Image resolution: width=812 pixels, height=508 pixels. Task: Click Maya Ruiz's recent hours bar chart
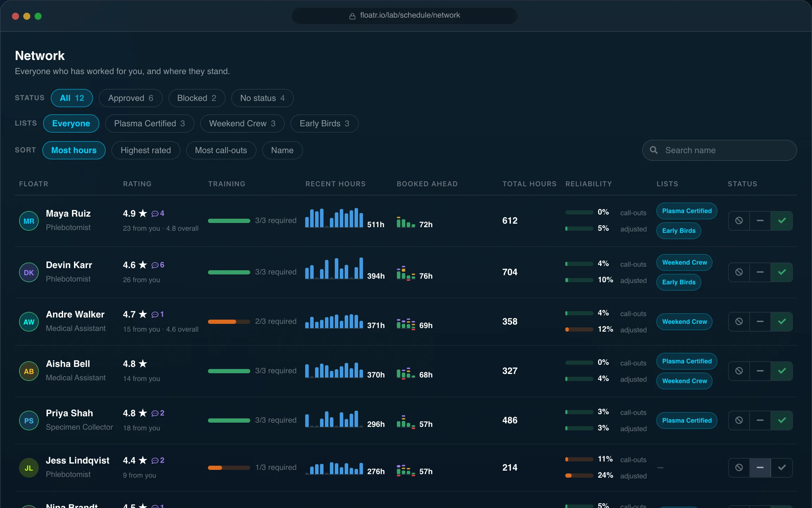tap(334, 218)
